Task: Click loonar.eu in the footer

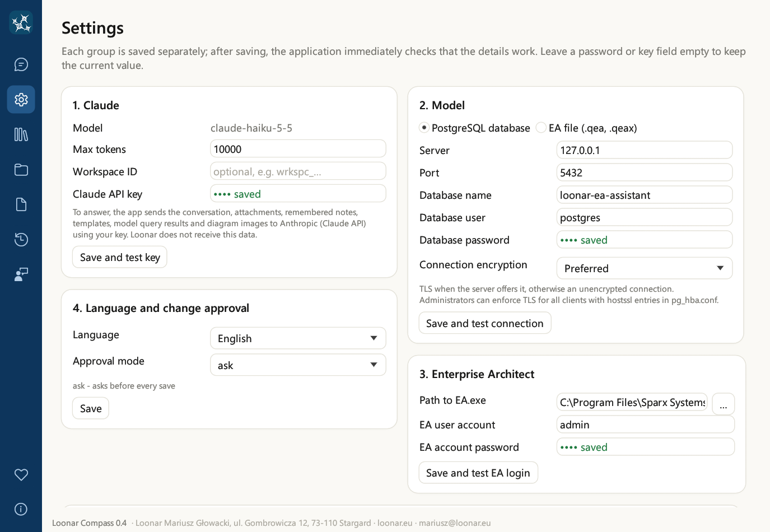Action: (395, 523)
